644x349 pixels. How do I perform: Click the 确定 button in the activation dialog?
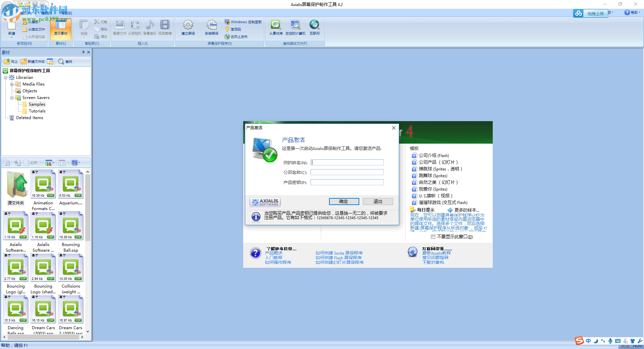343,201
